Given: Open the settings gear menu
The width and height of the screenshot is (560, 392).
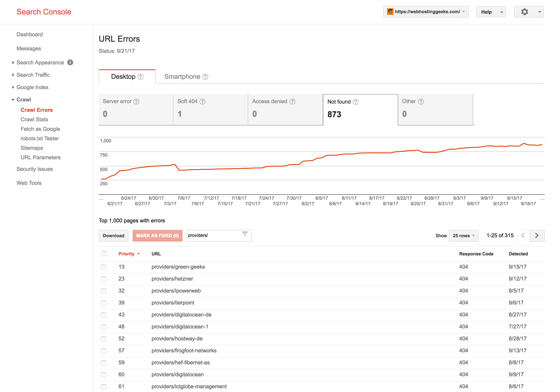Looking at the screenshot, I should (529, 12).
